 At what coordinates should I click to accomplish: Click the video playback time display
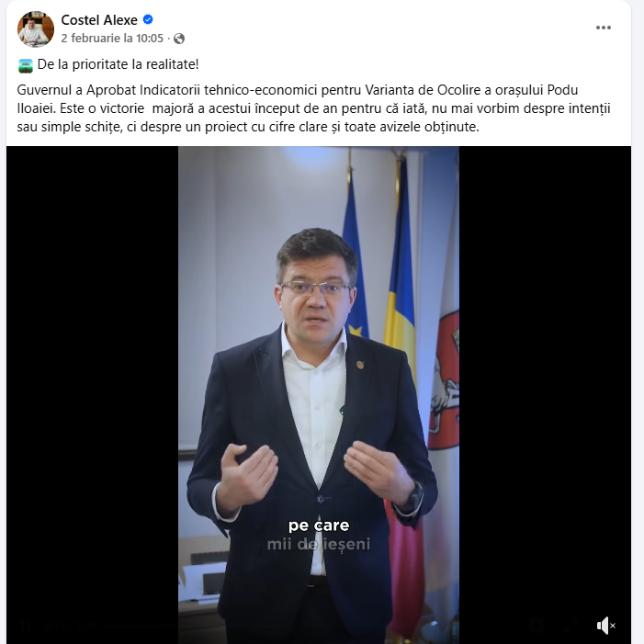70,626
